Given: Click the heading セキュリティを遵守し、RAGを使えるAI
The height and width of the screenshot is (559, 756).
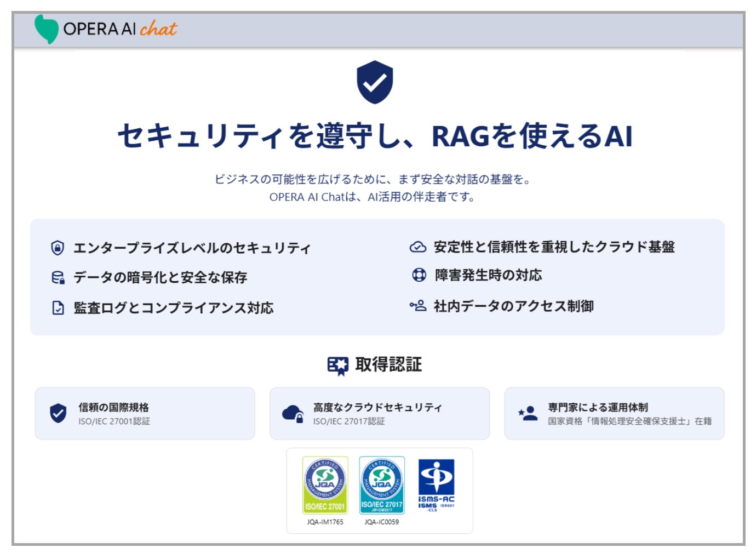Looking at the screenshot, I should [x=375, y=136].
